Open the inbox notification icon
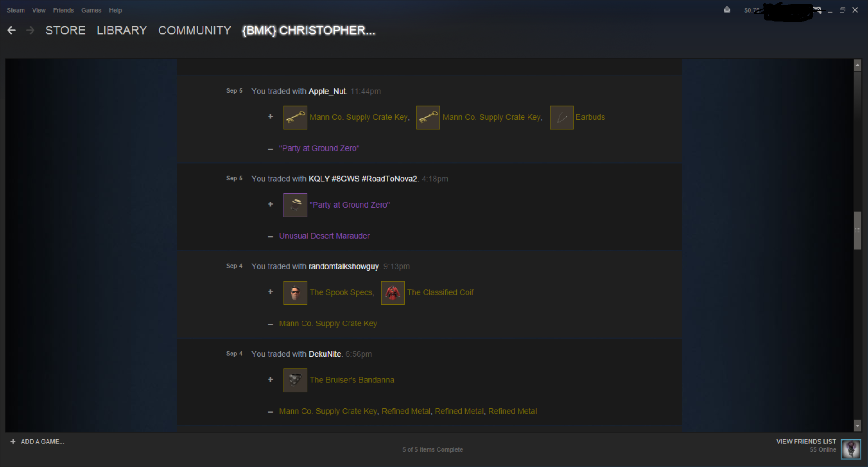This screenshot has height=467, width=868. [x=727, y=10]
